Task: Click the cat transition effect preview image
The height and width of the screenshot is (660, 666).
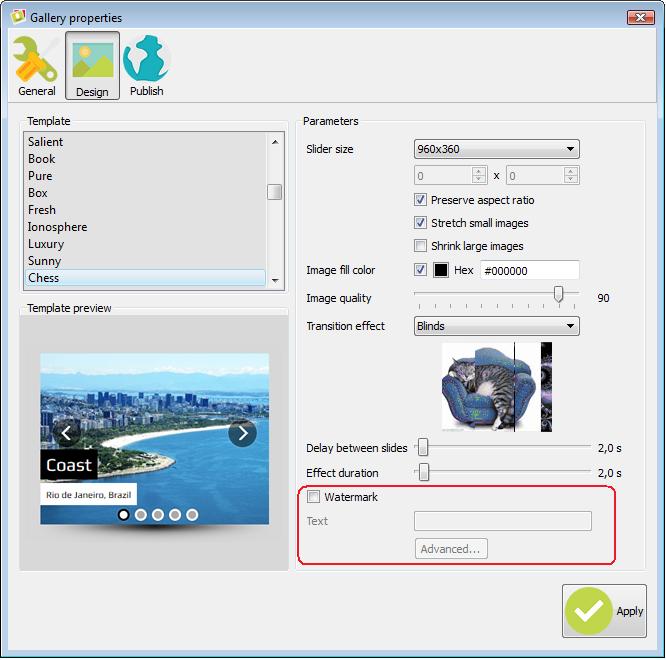Action: tap(497, 387)
